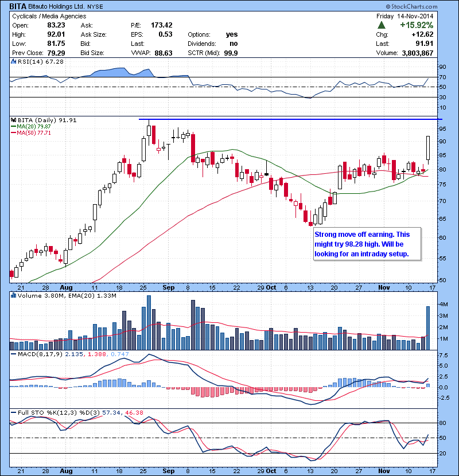Click the Volume 3.80M, EMA(20) 1.33M label
459x476 pixels.
(x=67, y=295)
